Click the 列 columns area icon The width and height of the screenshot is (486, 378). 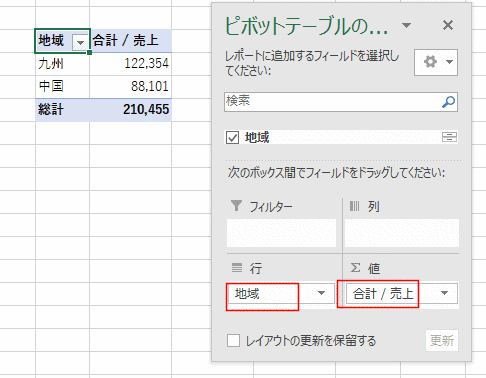click(x=354, y=206)
